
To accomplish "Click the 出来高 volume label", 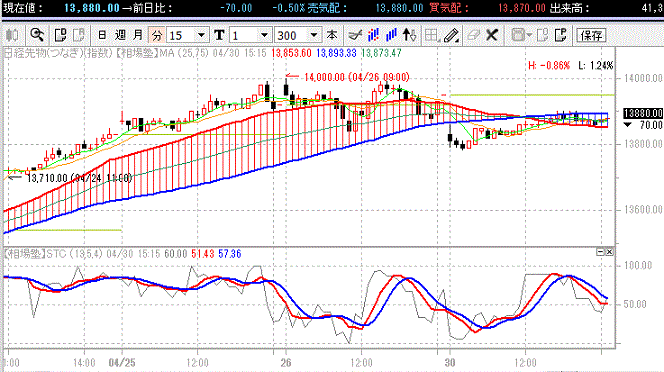I will [x=569, y=8].
